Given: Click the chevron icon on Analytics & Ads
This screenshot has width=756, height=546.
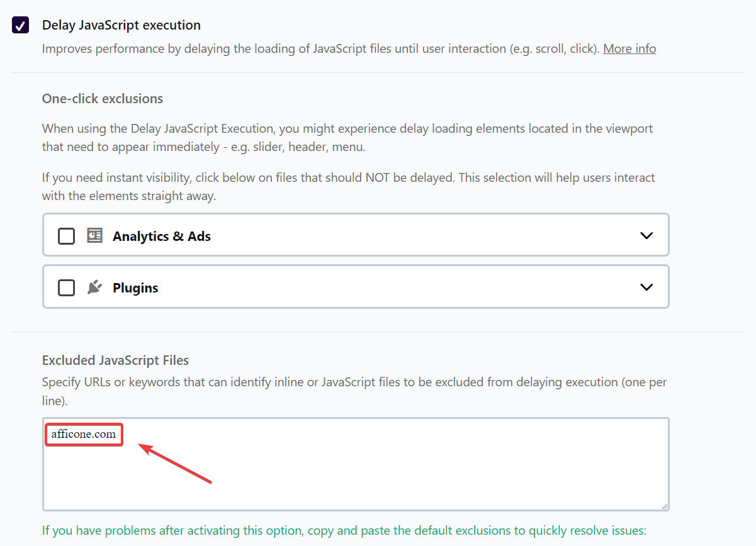Looking at the screenshot, I should (646, 235).
